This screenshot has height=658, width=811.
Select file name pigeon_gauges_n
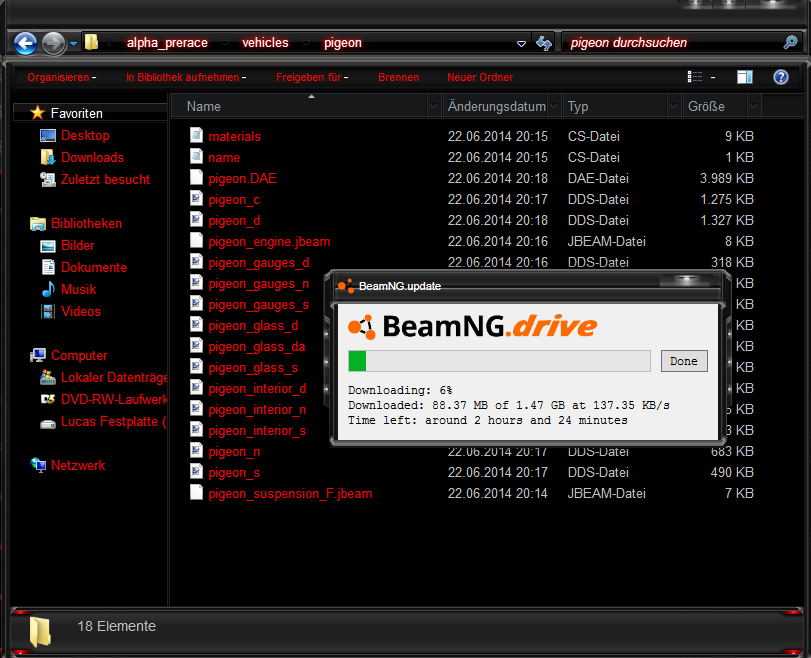click(259, 284)
